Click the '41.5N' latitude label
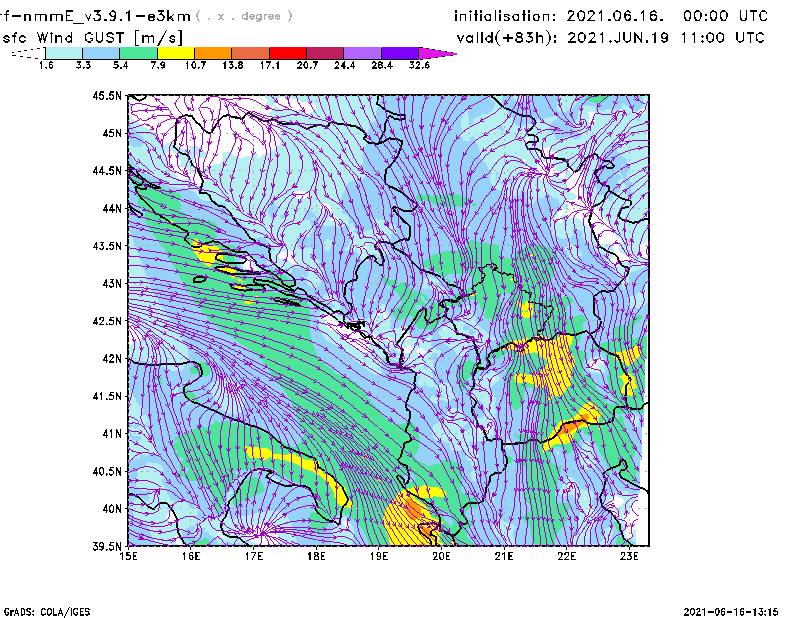Viewport: 800px width, 618px height. coord(107,396)
